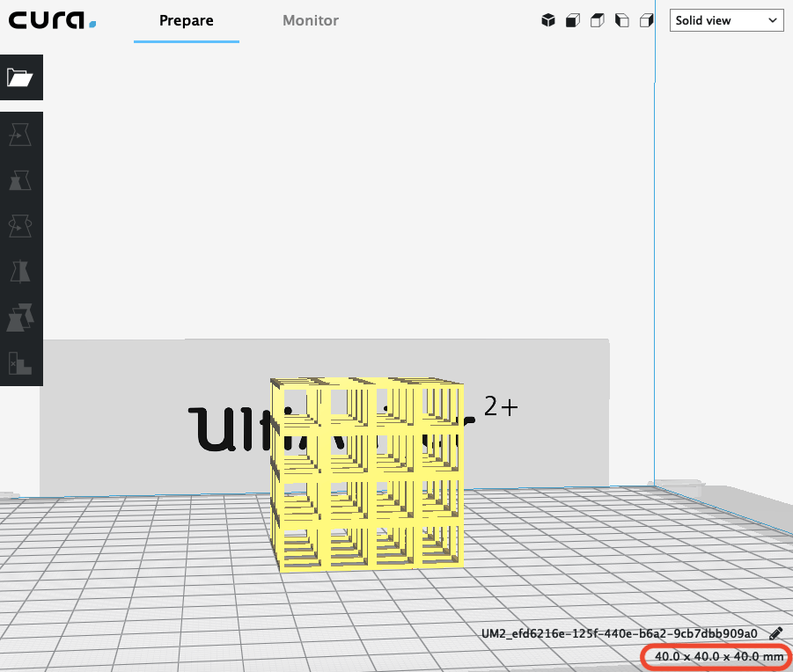Edit job name with pencil icon
793x672 pixels.
coord(775,633)
